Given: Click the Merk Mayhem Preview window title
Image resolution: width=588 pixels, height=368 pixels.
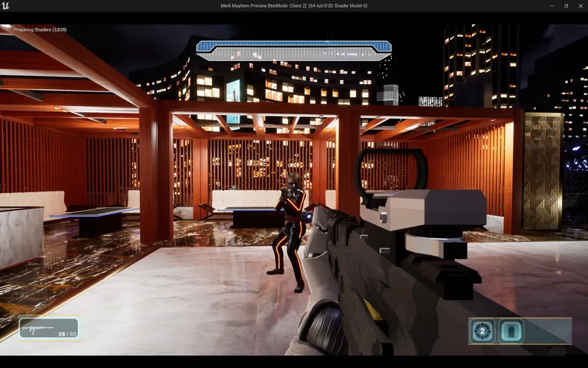Looking at the screenshot, I should click(x=293, y=5).
